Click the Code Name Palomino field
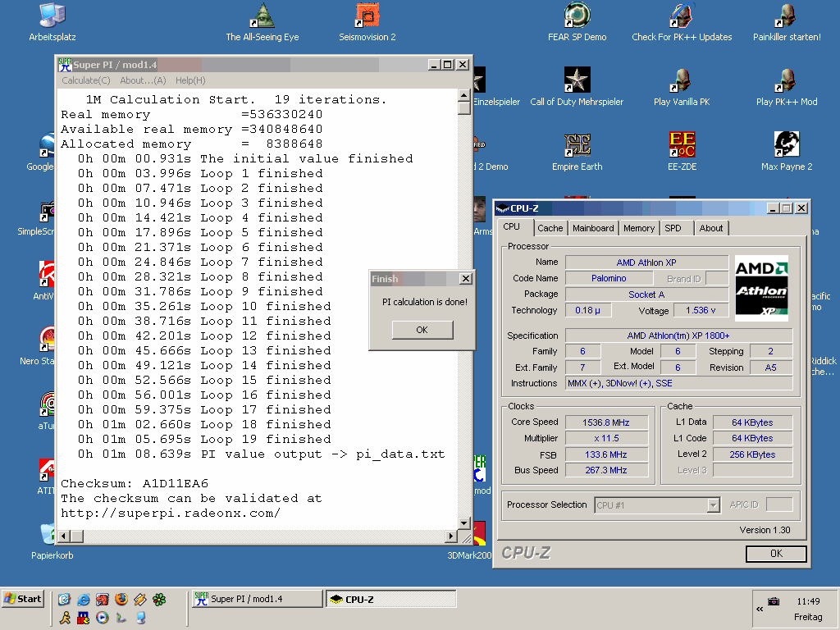 tap(609, 278)
